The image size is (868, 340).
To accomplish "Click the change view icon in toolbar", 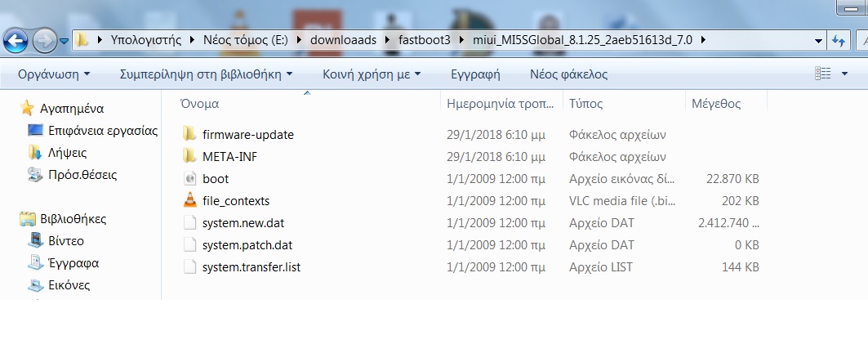I will coord(823,74).
